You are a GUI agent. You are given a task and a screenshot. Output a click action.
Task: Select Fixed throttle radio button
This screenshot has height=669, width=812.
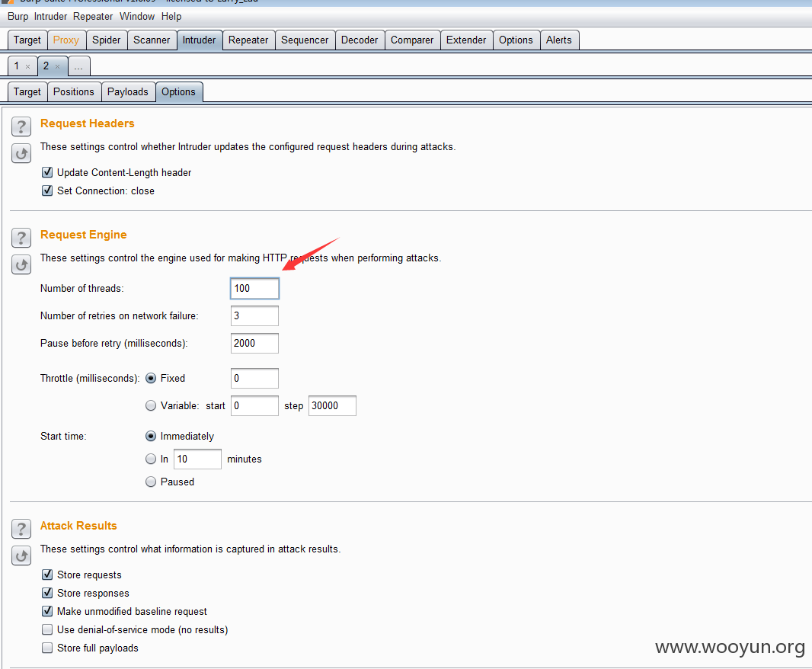(151, 378)
